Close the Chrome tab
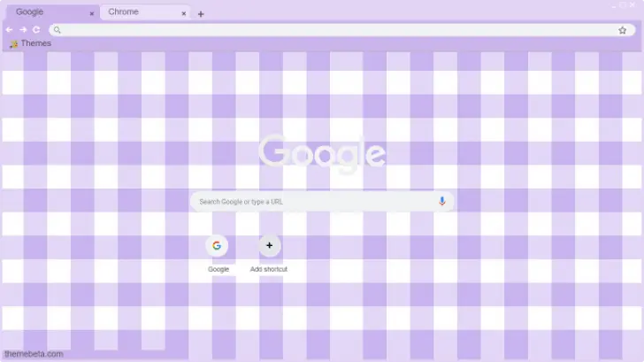 pos(184,13)
